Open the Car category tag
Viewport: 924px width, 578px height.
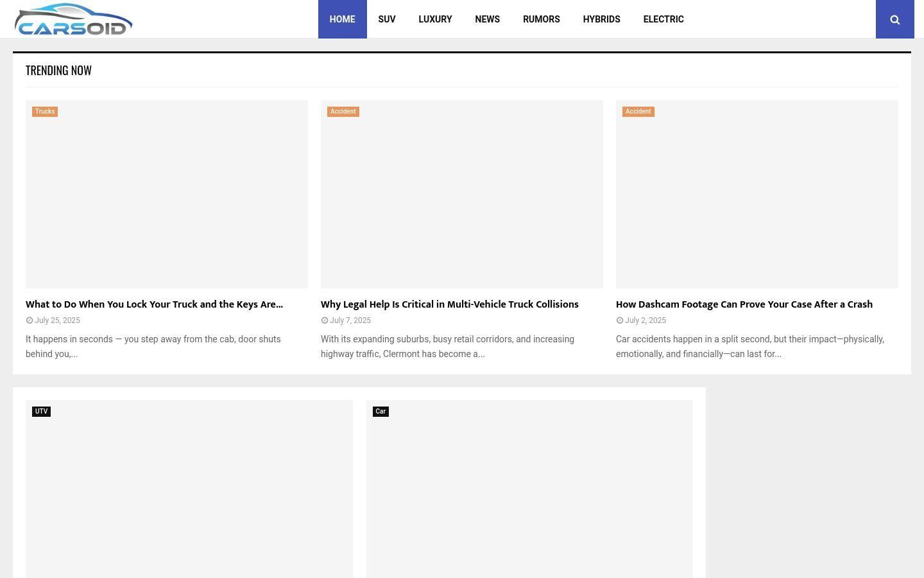[381, 412]
